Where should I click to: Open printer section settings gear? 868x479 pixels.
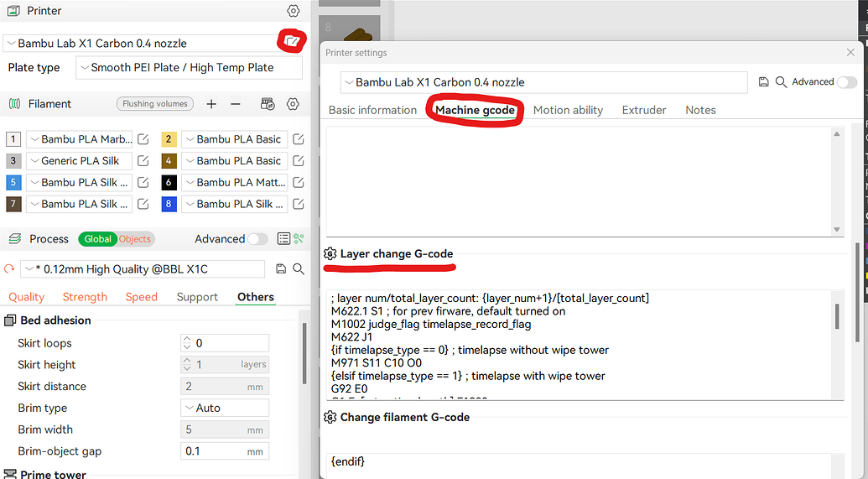[293, 11]
